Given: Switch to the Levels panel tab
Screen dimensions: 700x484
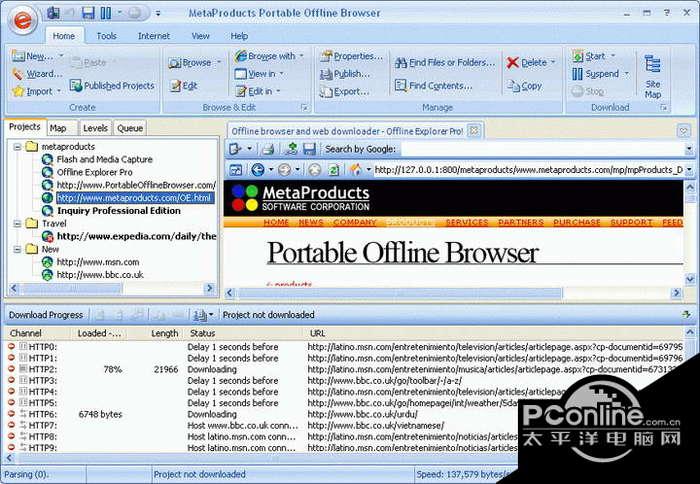Looking at the screenshot, I should pos(96,129).
